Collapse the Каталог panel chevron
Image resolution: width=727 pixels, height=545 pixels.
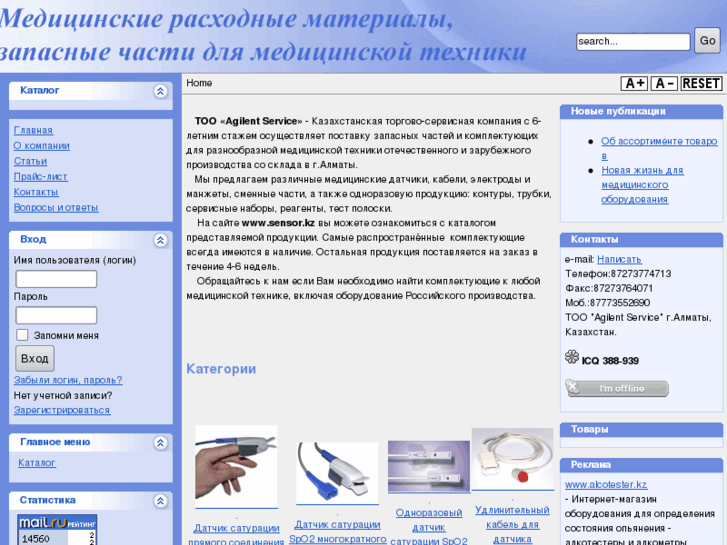point(160,91)
